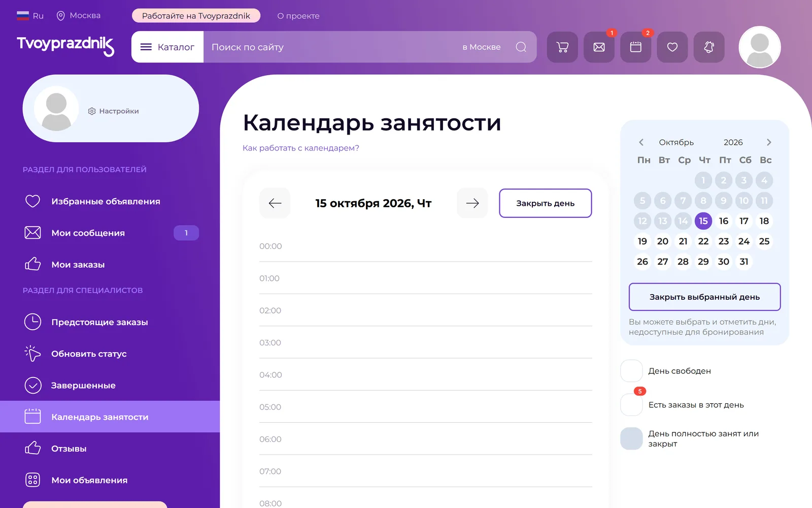Select day 31 in the mini calendar
The height and width of the screenshot is (508, 812).
pyautogui.click(x=744, y=262)
